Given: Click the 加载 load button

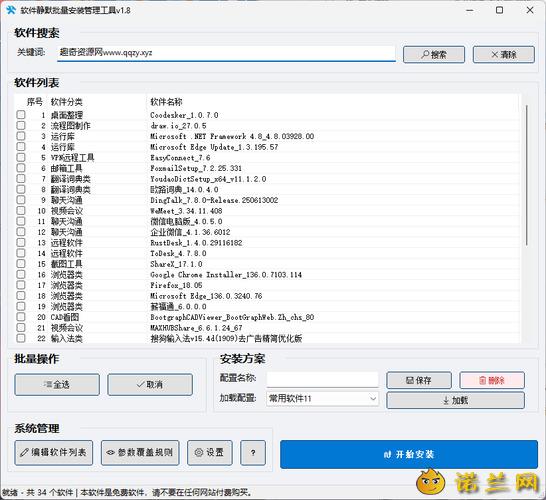Looking at the screenshot, I should point(455,400).
